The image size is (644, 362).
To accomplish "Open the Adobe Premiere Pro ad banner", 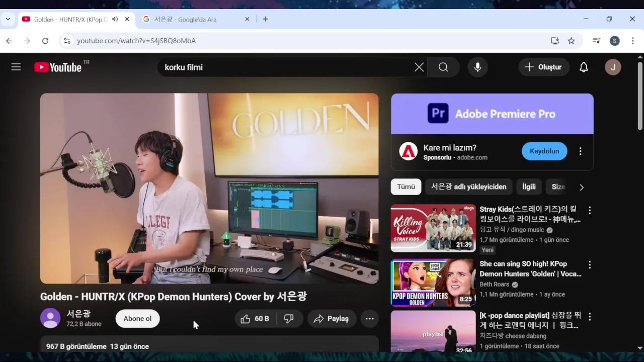I will tap(492, 114).
